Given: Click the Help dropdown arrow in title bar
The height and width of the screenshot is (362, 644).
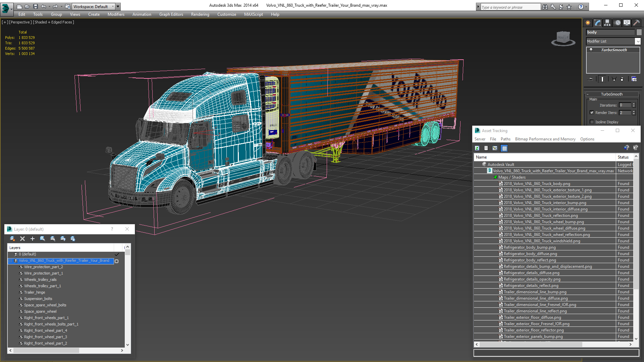Looking at the screenshot, I should click(x=586, y=7).
